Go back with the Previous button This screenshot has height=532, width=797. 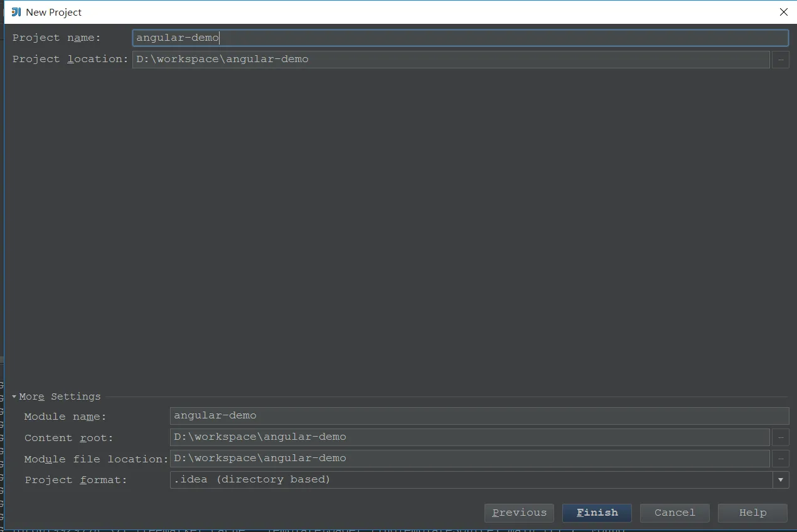coord(519,513)
